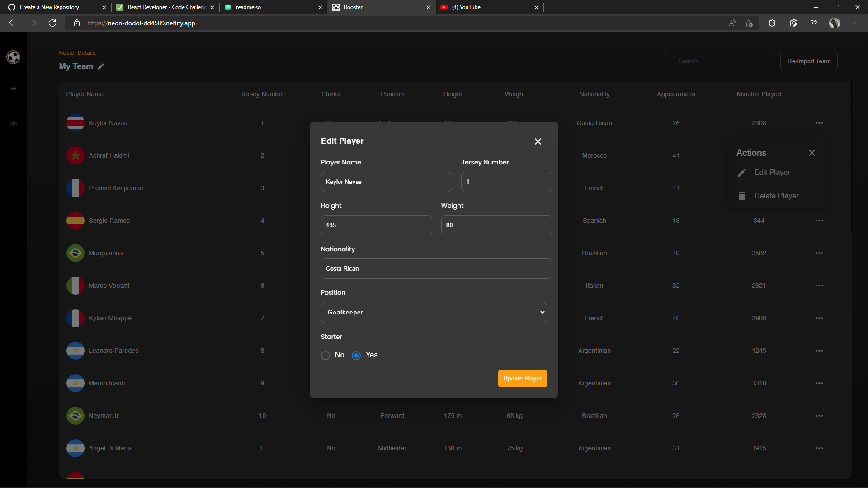Select the Yes starter radio button

[356, 355]
